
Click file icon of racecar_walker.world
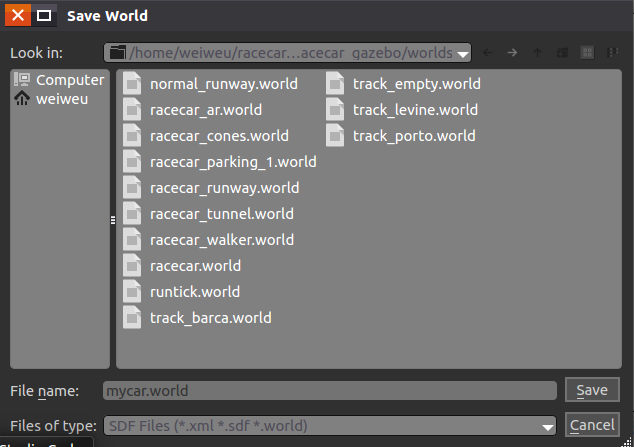coord(132,240)
